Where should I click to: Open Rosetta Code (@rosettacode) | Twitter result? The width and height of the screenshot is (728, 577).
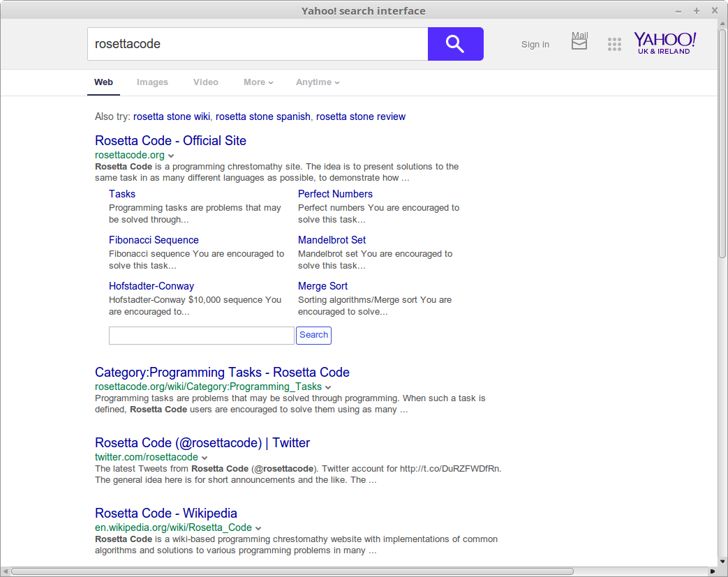click(x=202, y=443)
